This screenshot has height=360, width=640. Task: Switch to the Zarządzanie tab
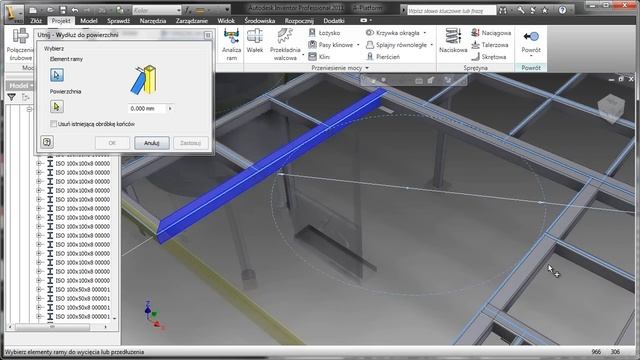click(x=191, y=20)
